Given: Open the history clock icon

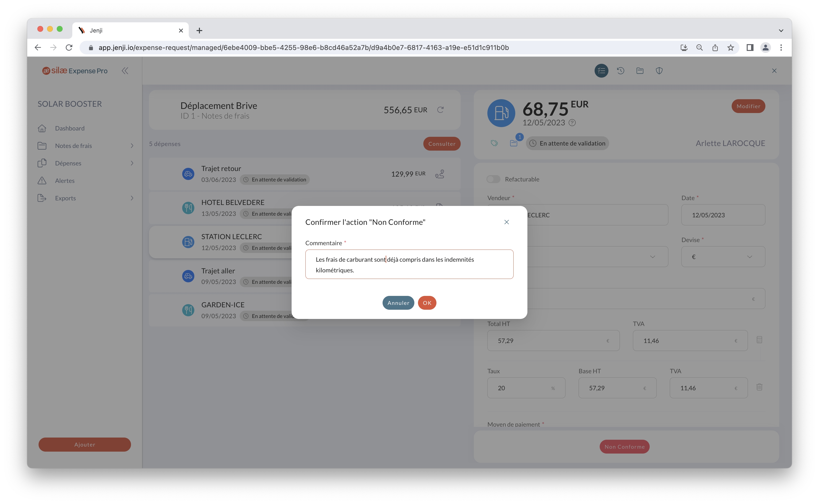Looking at the screenshot, I should pos(620,71).
